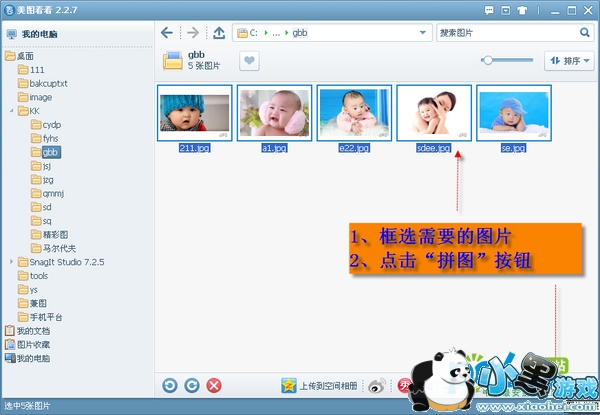
Task: Open sd folder in tree
Action: (x=41, y=207)
